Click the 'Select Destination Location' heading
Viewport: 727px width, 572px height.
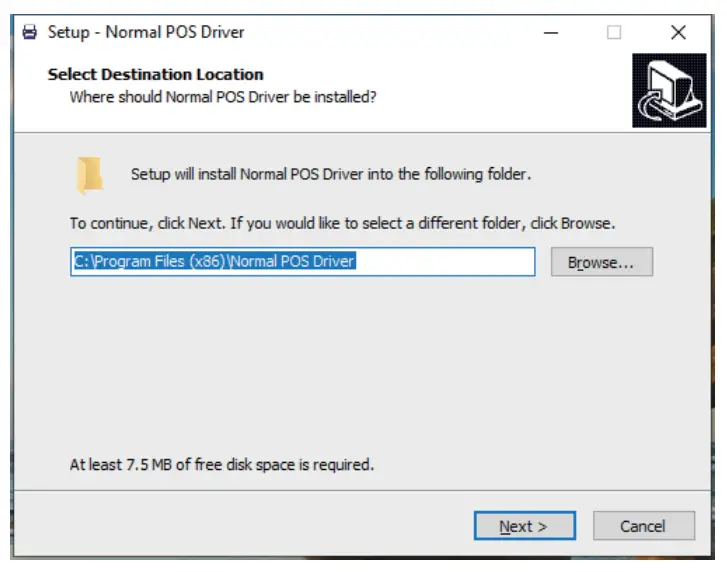pos(156,75)
